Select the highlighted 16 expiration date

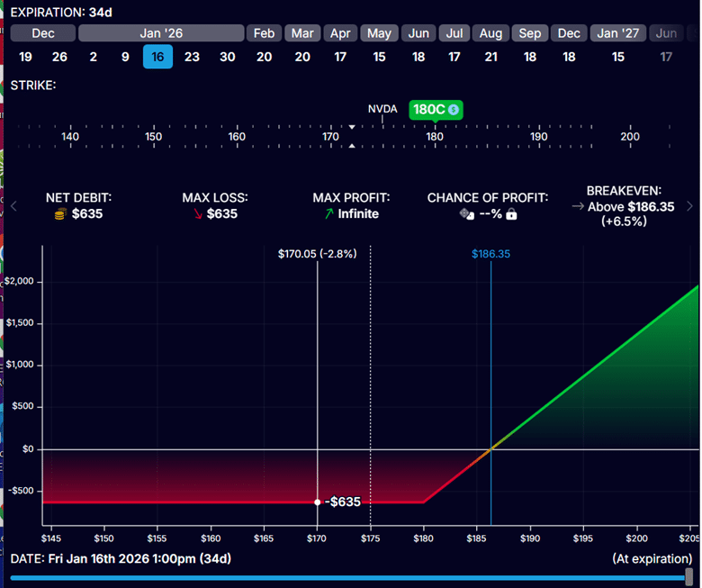(x=157, y=57)
